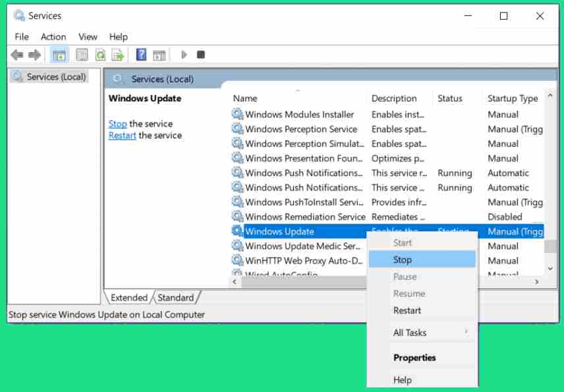564x392 pixels.
Task: Switch to the Standard tab
Action: coord(175,298)
